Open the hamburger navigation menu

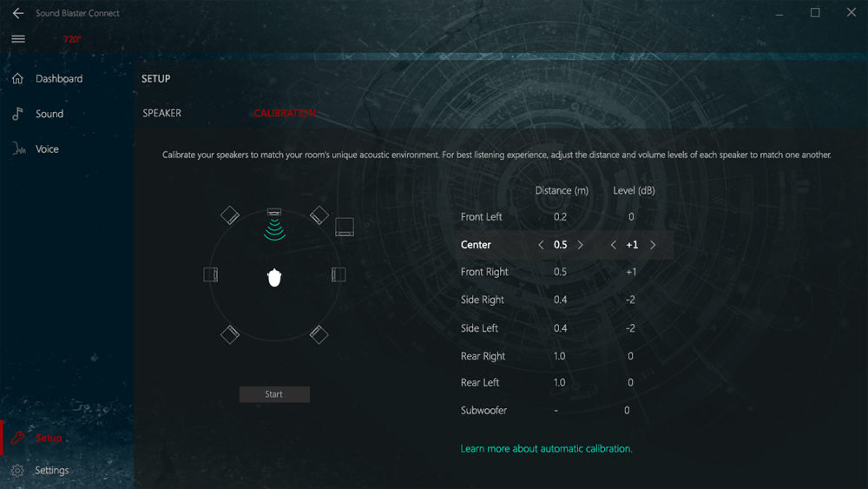point(18,39)
